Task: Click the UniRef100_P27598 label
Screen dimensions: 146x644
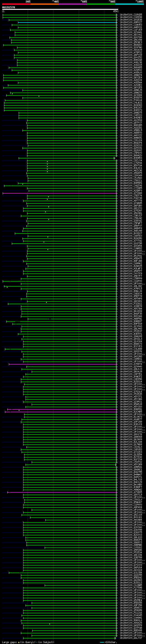Action: tap(131, 588)
